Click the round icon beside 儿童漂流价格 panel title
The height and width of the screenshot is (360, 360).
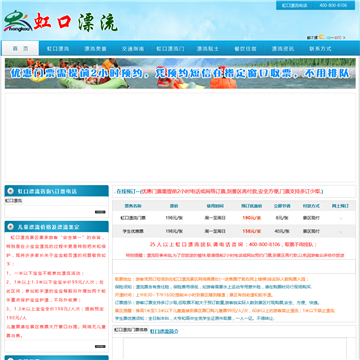coord(11,227)
